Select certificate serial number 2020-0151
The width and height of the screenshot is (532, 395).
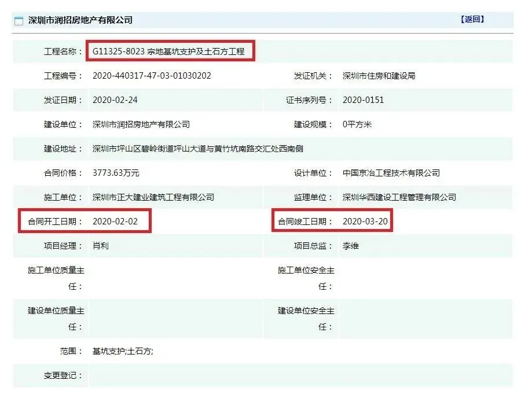(x=363, y=100)
